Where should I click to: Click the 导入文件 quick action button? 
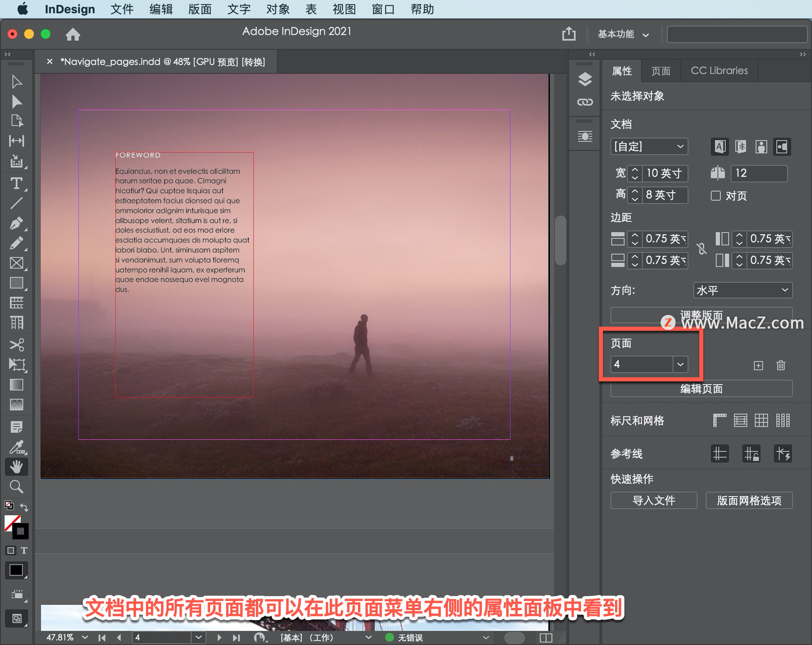[653, 500]
